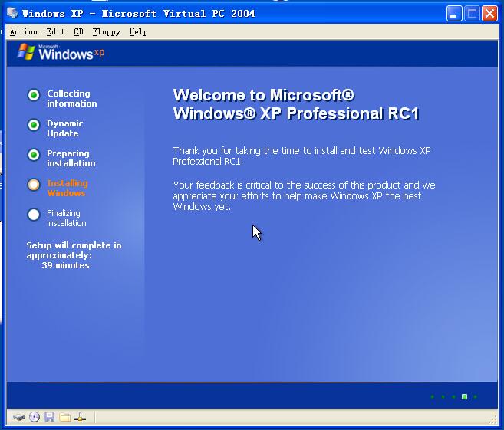504x430 pixels.
Task: Open the Floppy menu
Action: point(107,32)
